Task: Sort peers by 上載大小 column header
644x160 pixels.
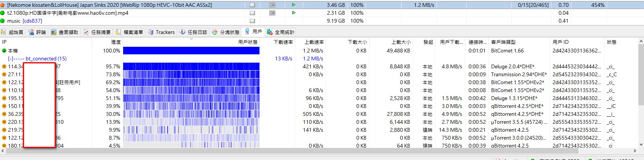Action: click(391, 42)
